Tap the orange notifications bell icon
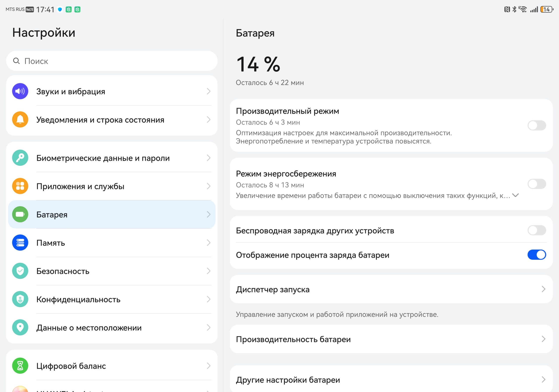Screen dimensions: 559x392 pyautogui.click(x=20, y=119)
